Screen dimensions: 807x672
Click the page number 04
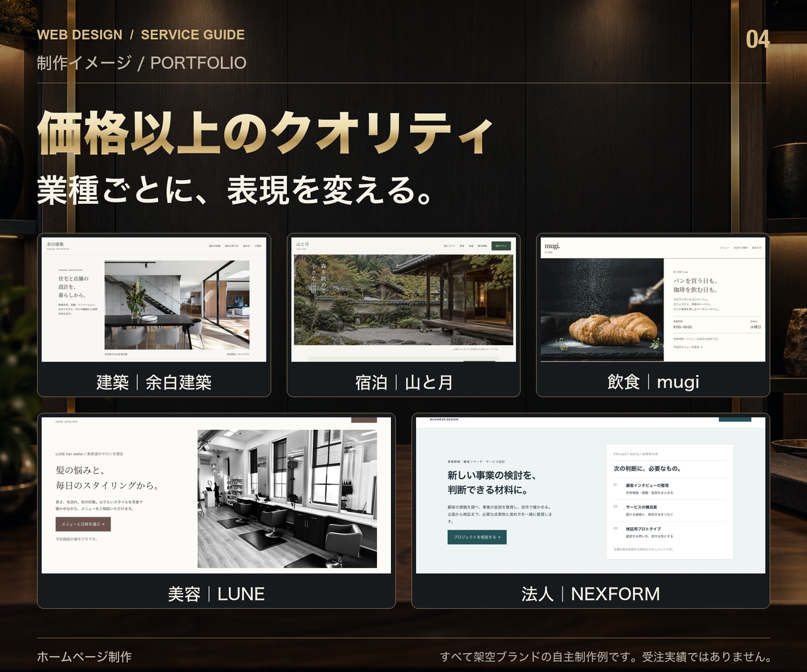click(758, 40)
